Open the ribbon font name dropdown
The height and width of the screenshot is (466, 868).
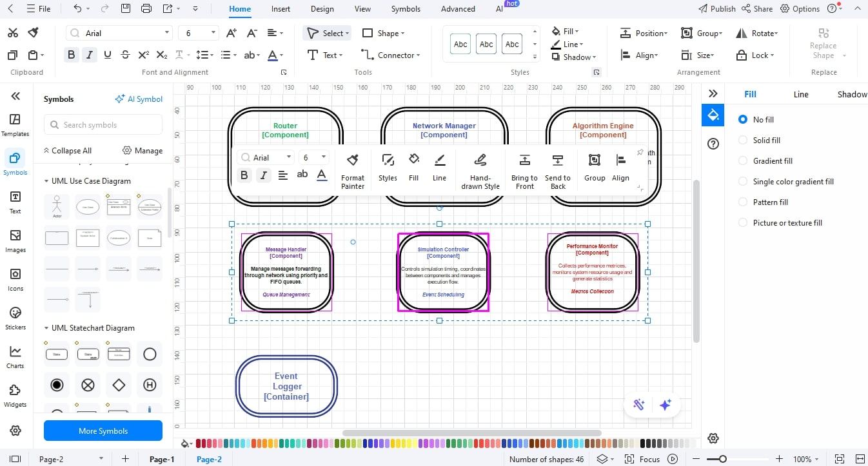pyautogui.click(x=167, y=33)
